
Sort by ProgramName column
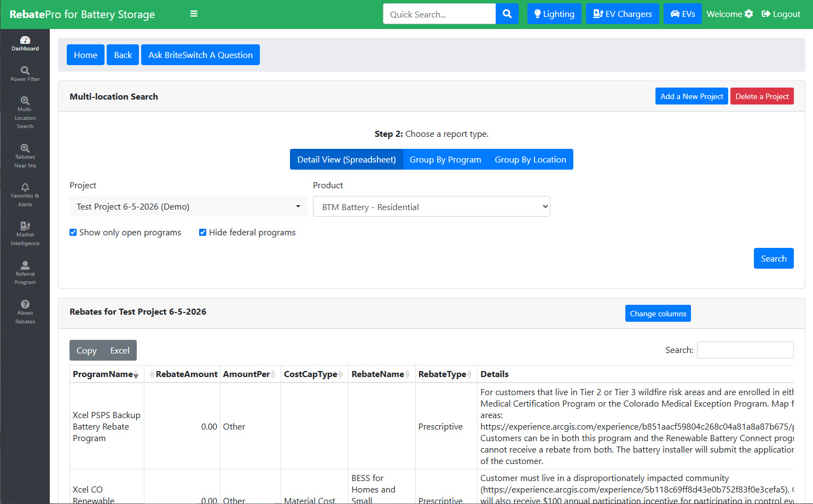point(107,374)
